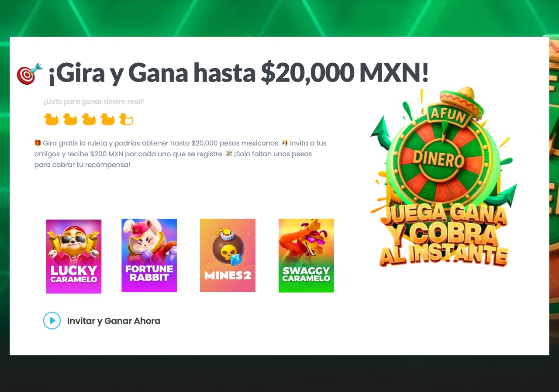The image size is (559, 392).
Task: Click the DINERO center of the wheel
Action: 438,159
